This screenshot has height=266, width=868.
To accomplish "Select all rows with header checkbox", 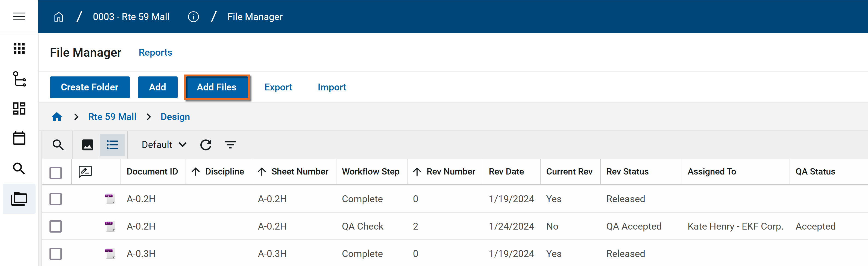I will pyautogui.click(x=55, y=173).
